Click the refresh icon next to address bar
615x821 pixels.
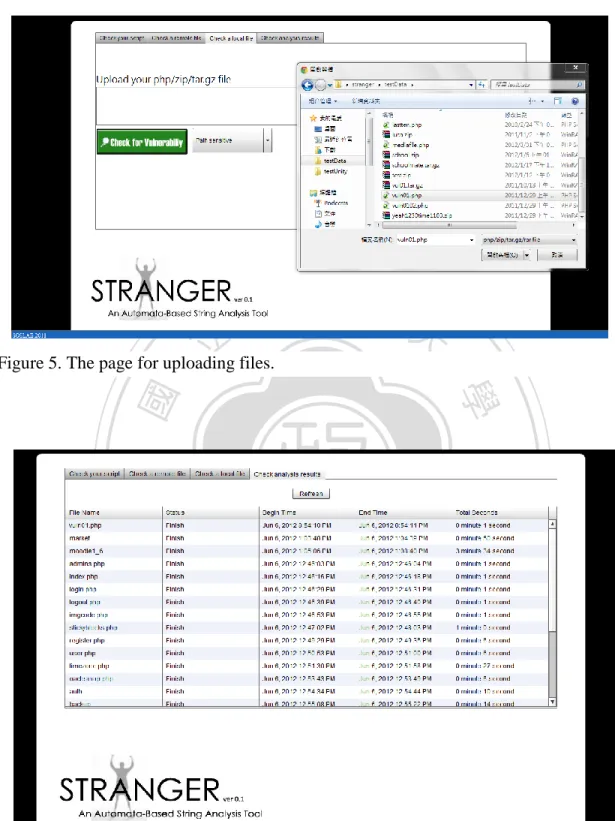(x=481, y=85)
